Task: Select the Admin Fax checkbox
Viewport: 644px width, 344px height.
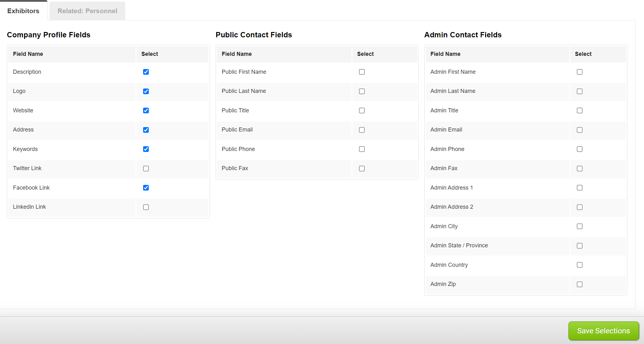Action: coord(580,169)
